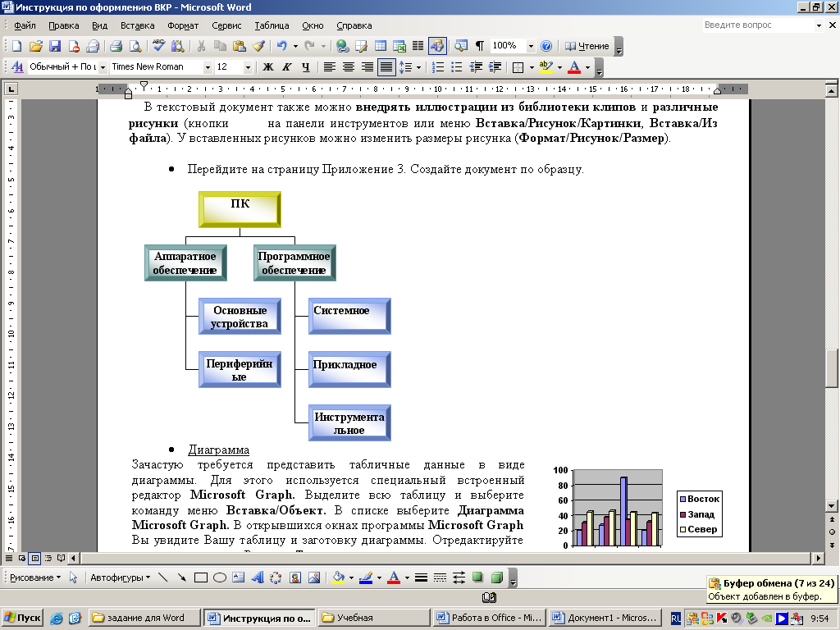
Task: Open the Times New Roman font dropdown
Action: click(x=208, y=67)
